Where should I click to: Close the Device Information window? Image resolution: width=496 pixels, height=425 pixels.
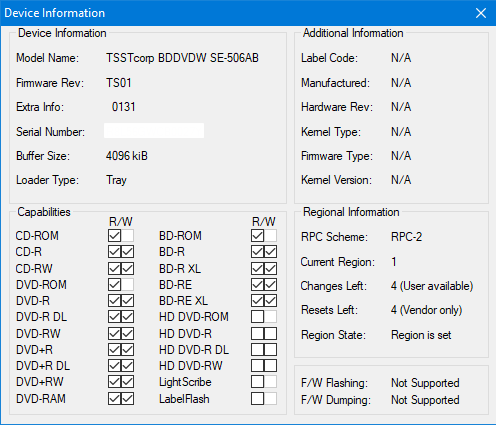tap(481, 13)
